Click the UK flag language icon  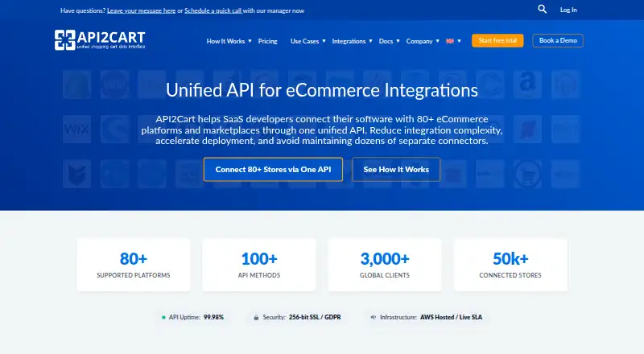[x=450, y=41]
